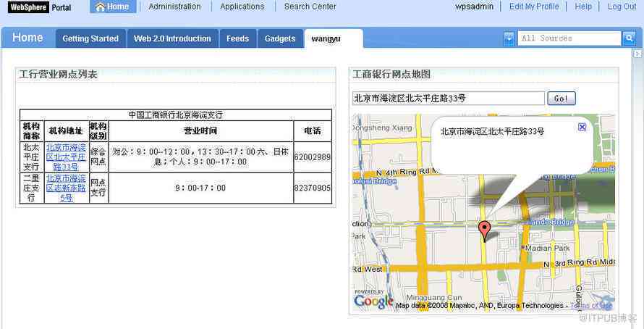Screen dimensions: 644x329
Task: Switch to the Gadgets tab
Action: 280,38
